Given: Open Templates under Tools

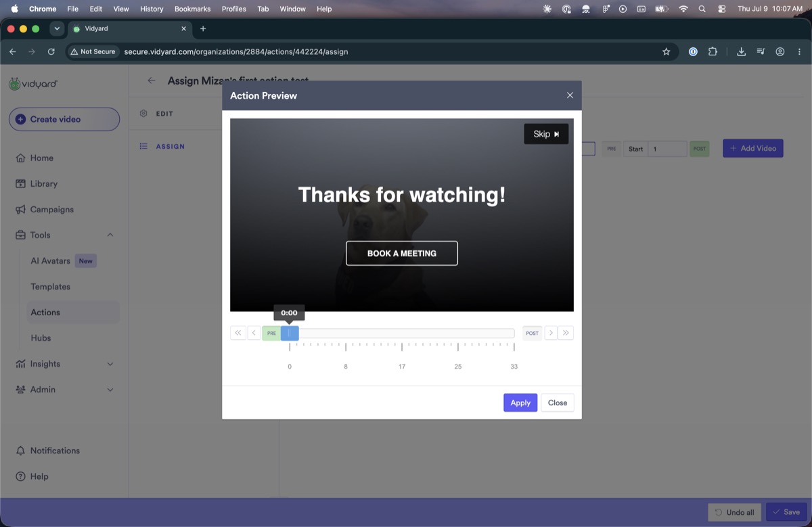Looking at the screenshot, I should coord(50,287).
